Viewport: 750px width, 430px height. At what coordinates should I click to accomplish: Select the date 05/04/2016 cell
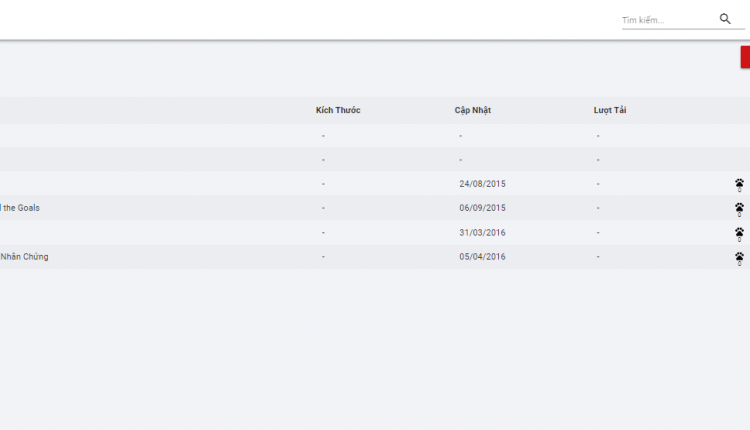(482, 256)
